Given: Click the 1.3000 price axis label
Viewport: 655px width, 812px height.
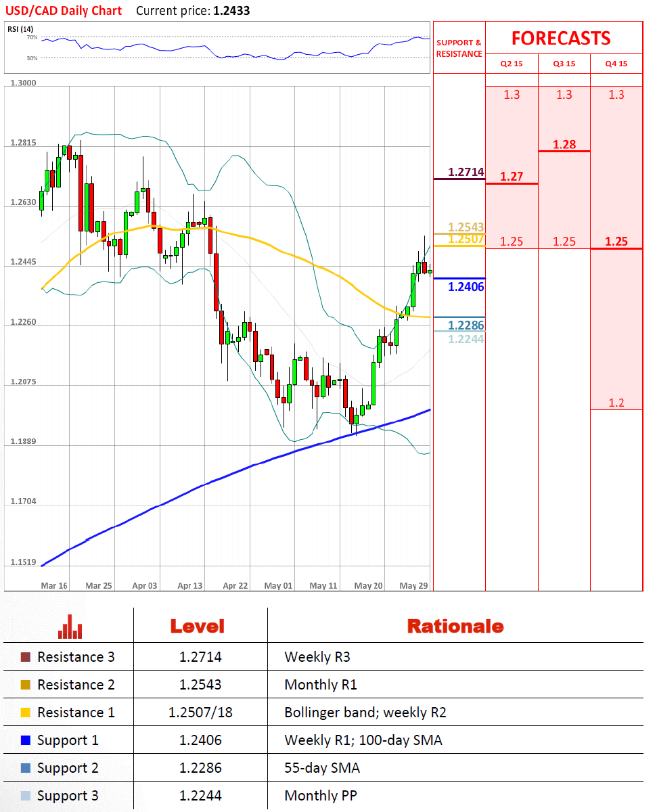Looking at the screenshot, I should point(24,83).
